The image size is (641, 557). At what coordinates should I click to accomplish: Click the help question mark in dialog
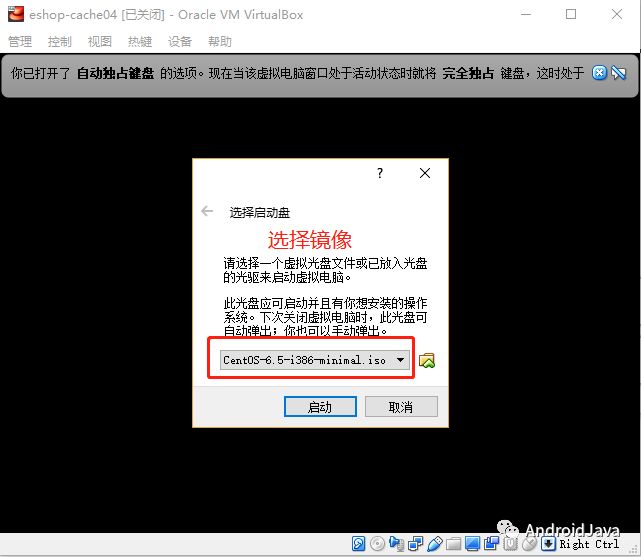coord(380,173)
